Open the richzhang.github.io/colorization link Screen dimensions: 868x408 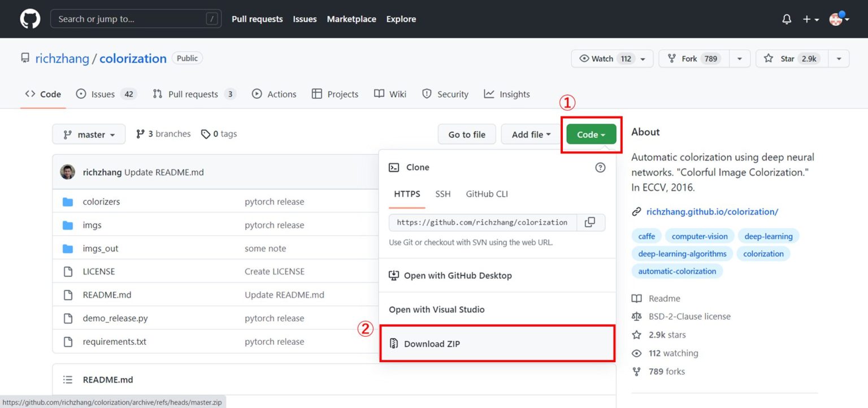712,212
